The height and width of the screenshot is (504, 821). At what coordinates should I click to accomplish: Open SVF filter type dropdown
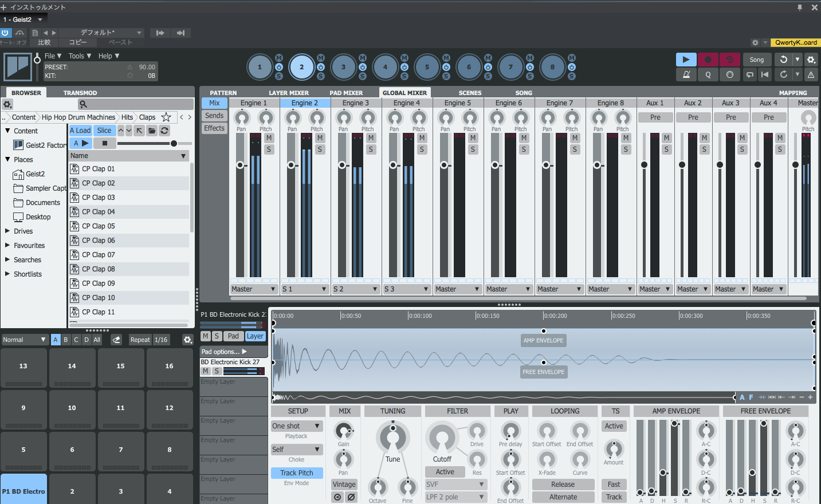click(x=456, y=485)
